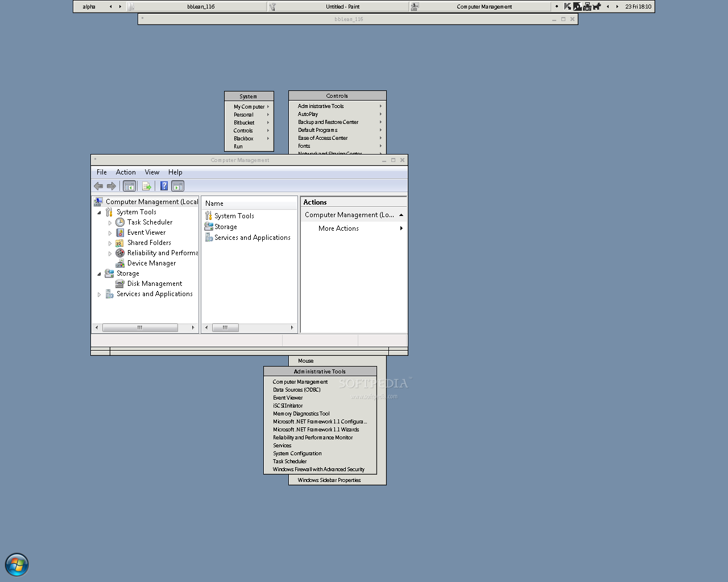Collapse the System Tools tree node
This screenshot has width=728, height=582.
click(100, 213)
